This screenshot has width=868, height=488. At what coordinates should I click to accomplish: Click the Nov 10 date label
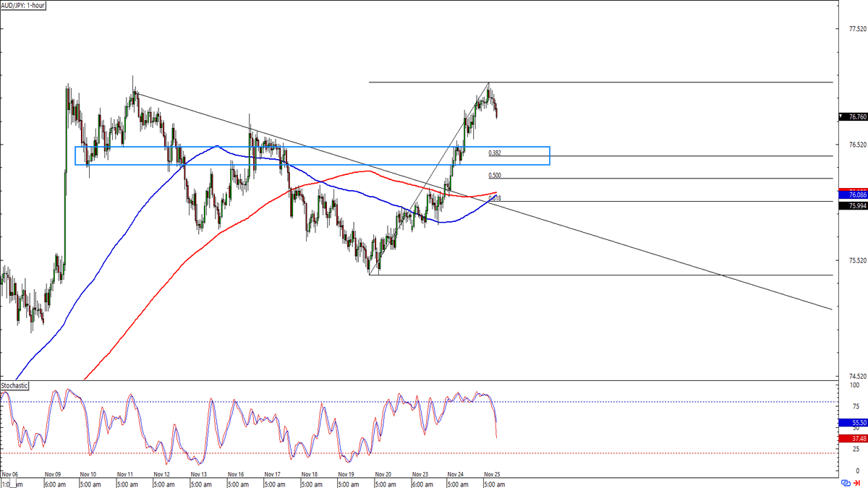tap(88, 476)
